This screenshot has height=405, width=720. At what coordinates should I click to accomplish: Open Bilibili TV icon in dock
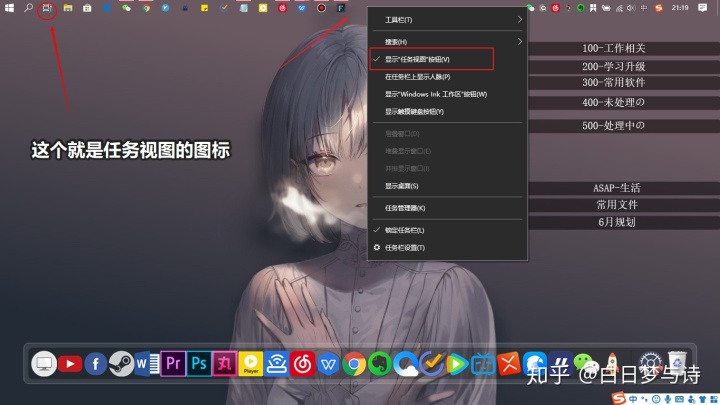click(483, 365)
